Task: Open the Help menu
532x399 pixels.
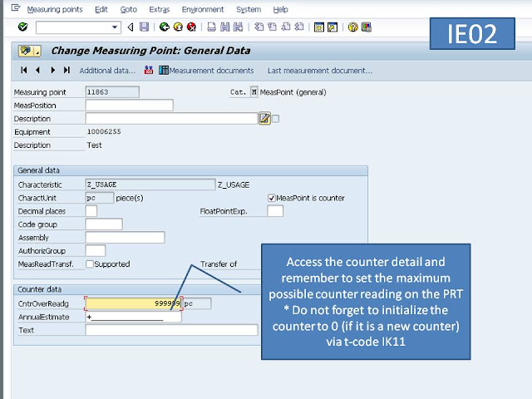Action: (x=281, y=9)
